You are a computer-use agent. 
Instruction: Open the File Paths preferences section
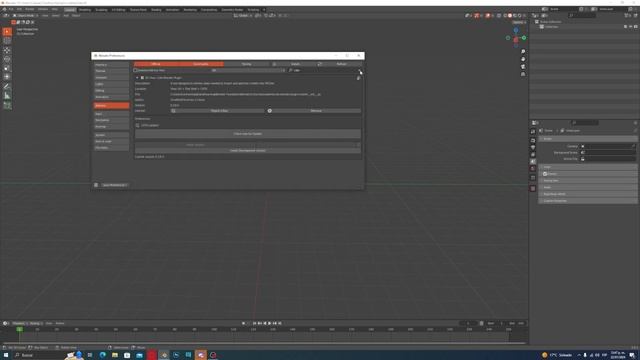click(x=111, y=148)
